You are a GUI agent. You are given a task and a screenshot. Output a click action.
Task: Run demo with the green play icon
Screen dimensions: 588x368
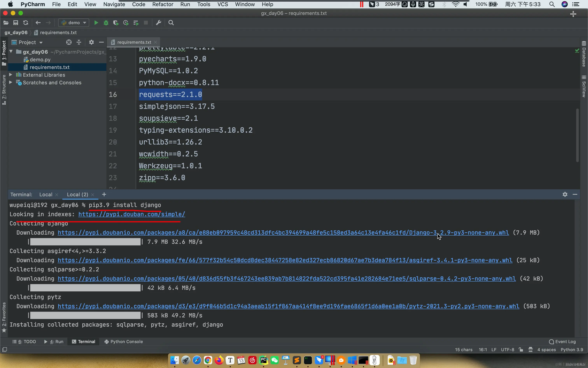point(96,23)
